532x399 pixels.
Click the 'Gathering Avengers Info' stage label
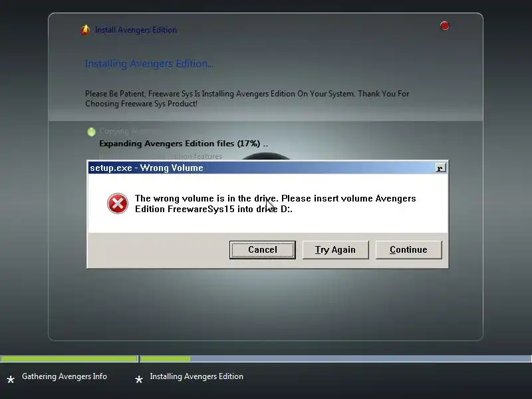pyautogui.click(x=65, y=376)
